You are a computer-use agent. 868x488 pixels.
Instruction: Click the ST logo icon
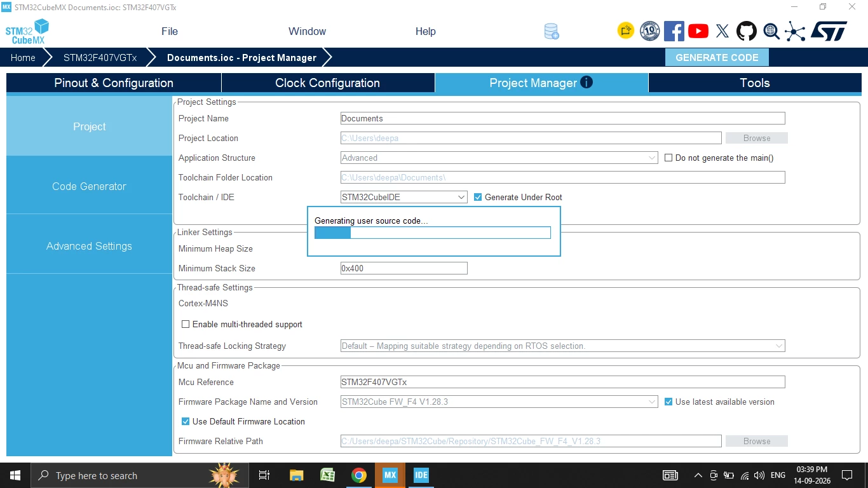tap(829, 31)
